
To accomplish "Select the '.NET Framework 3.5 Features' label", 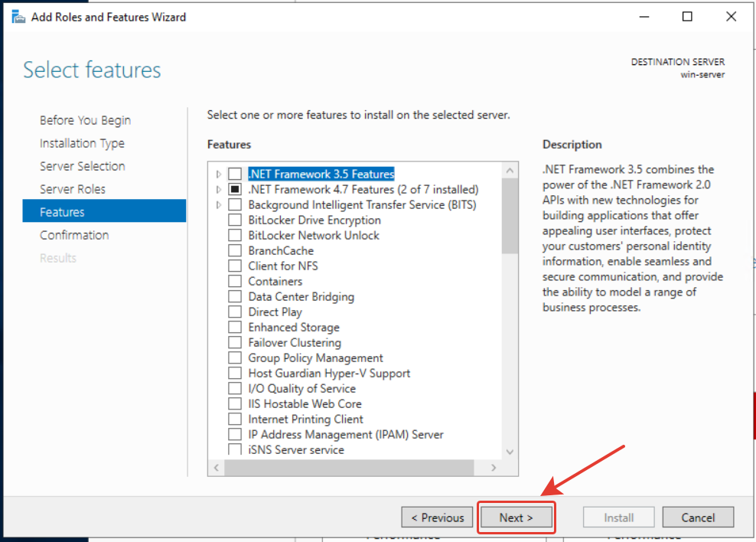I will pyautogui.click(x=321, y=174).
